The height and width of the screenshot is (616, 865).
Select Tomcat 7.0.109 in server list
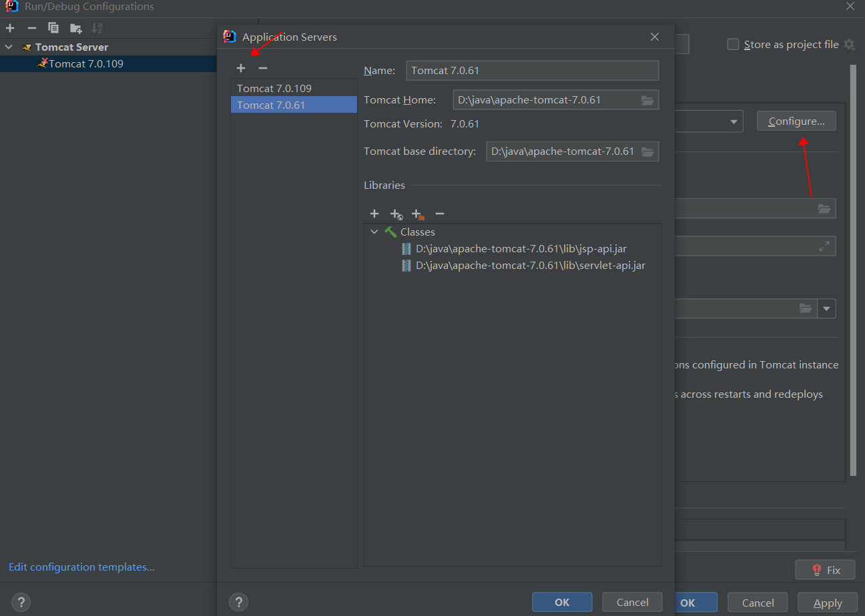pos(294,88)
